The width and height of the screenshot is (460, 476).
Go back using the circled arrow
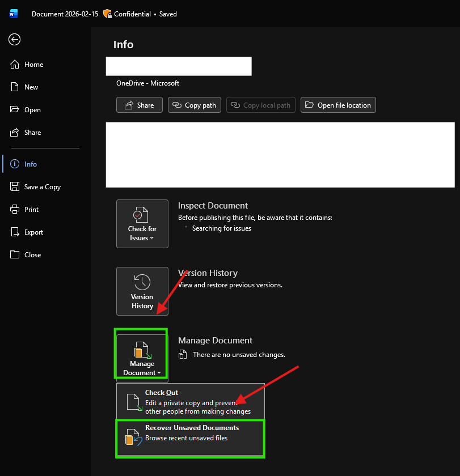14,40
